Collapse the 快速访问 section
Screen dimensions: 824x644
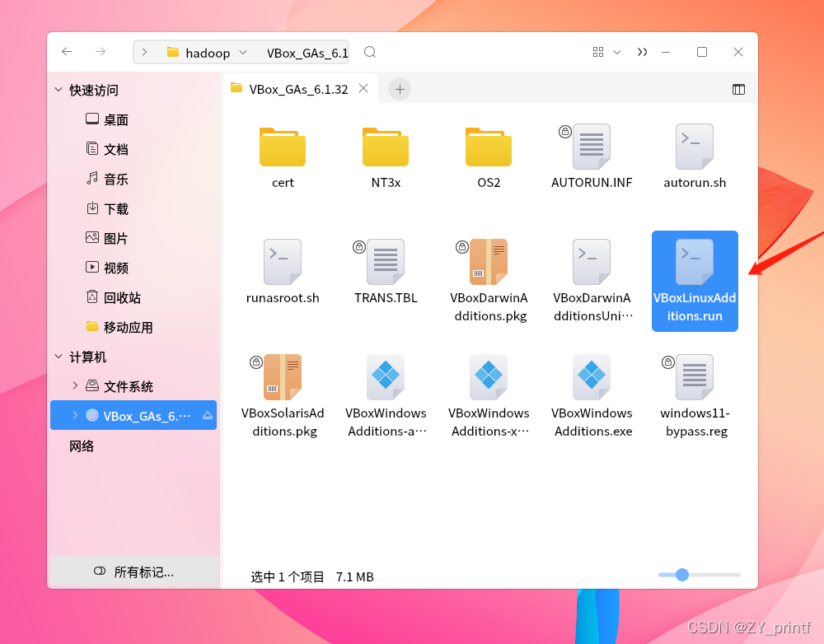pos(59,90)
